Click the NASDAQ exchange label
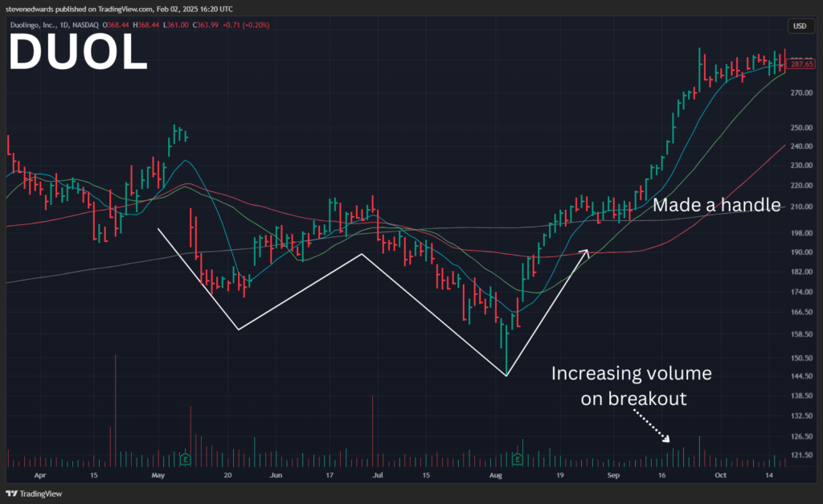 click(85, 25)
